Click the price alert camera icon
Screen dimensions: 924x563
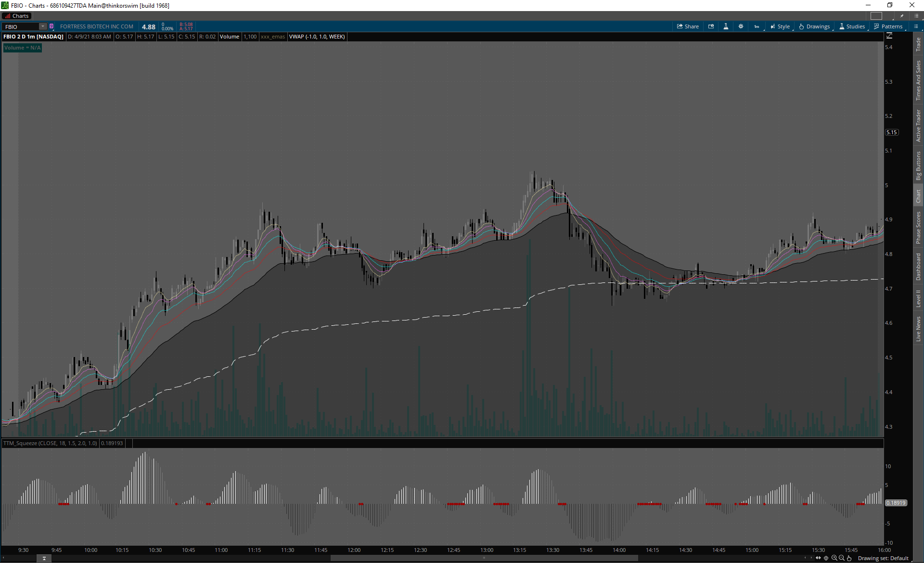[711, 26]
